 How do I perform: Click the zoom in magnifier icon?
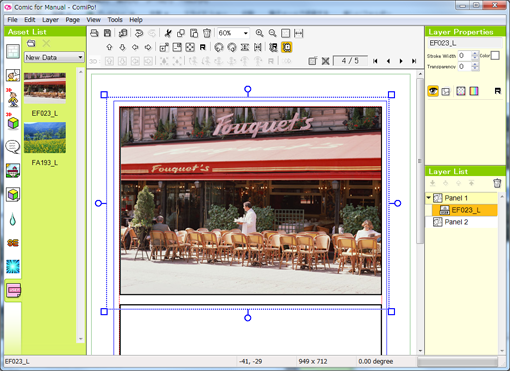(259, 33)
